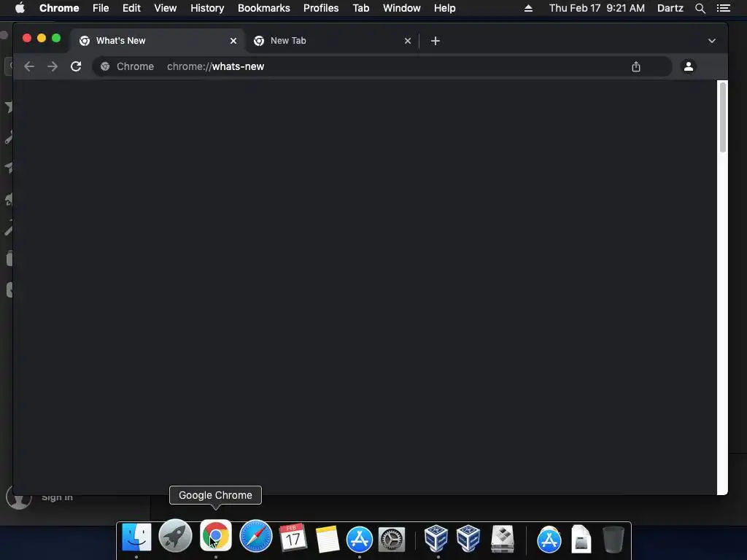Viewport: 747px width, 560px height.
Task: Minimize the Chrome window yellow button
Action: pyautogui.click(x=42, y=38)
